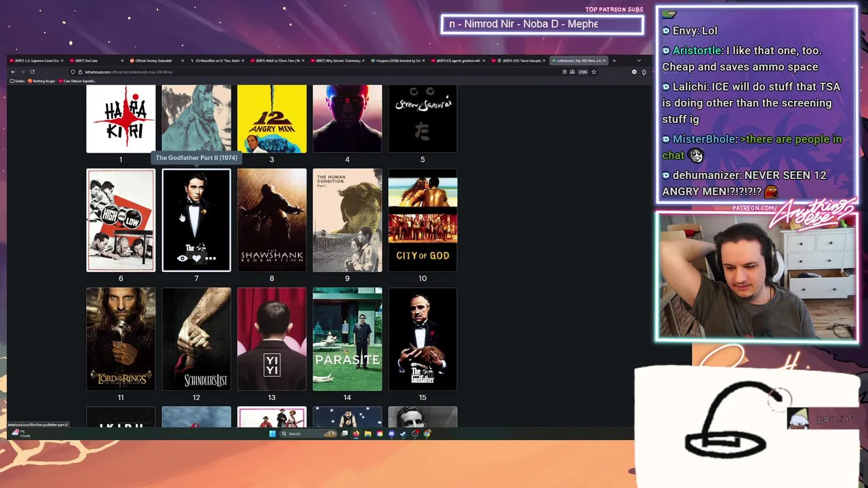The width and height of the screenshot is (868, 488).
Task: Open the poster ranked number 2
Action: coord(197,119)
